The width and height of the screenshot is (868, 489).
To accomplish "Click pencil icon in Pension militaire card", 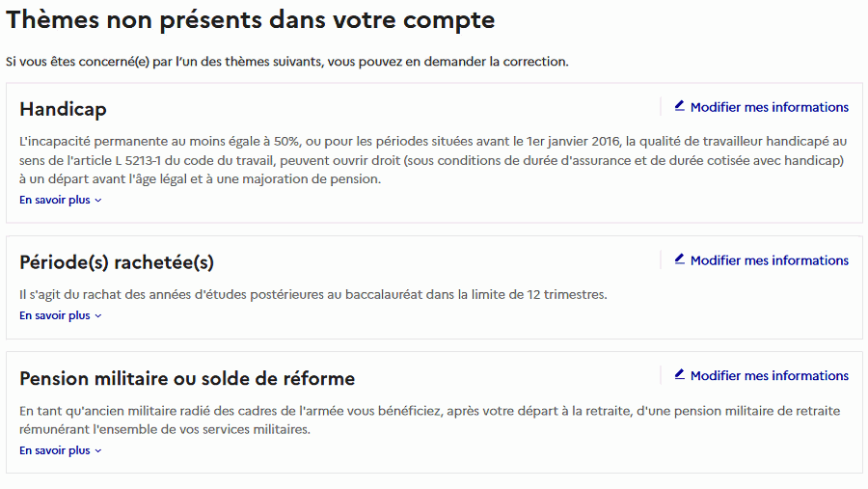I will pyautogui.click(x=680, y=374).
